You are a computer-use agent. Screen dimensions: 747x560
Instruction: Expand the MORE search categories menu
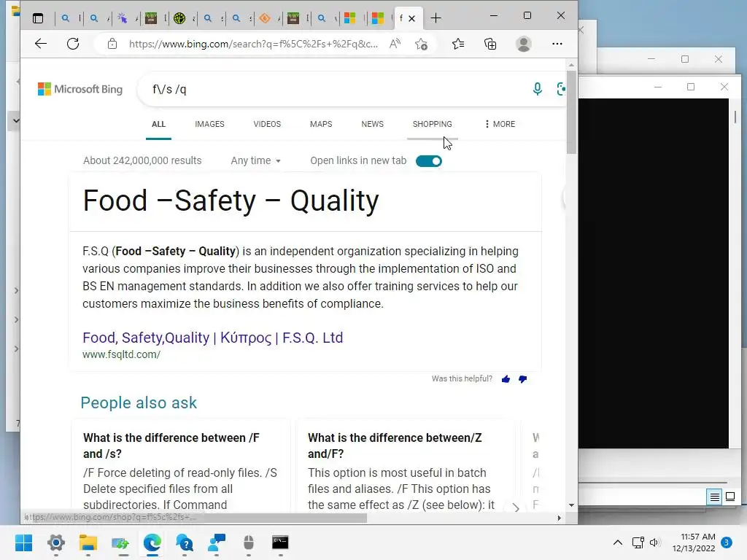(x=500, y=124)
